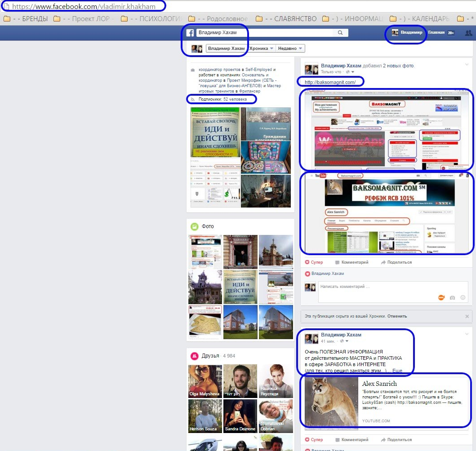Open the Гражданин book cover photo
The image size is (476, 451).
point(266,124)
